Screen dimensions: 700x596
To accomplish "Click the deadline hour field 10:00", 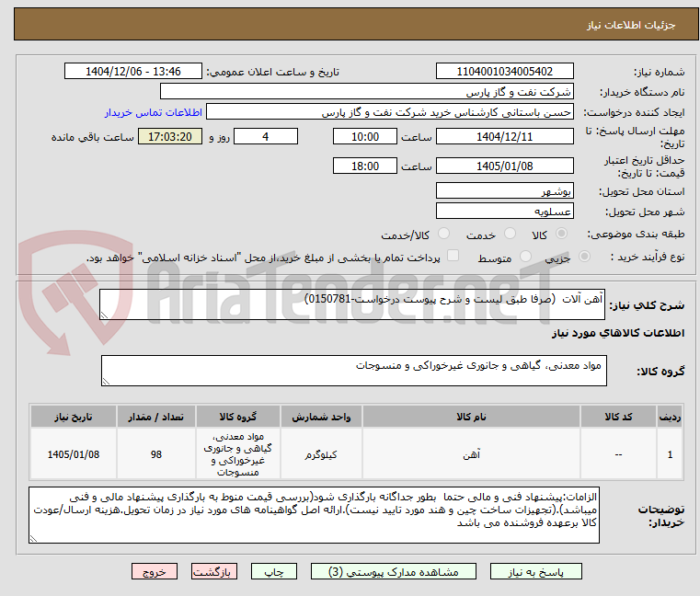I will tap(365, 137).
